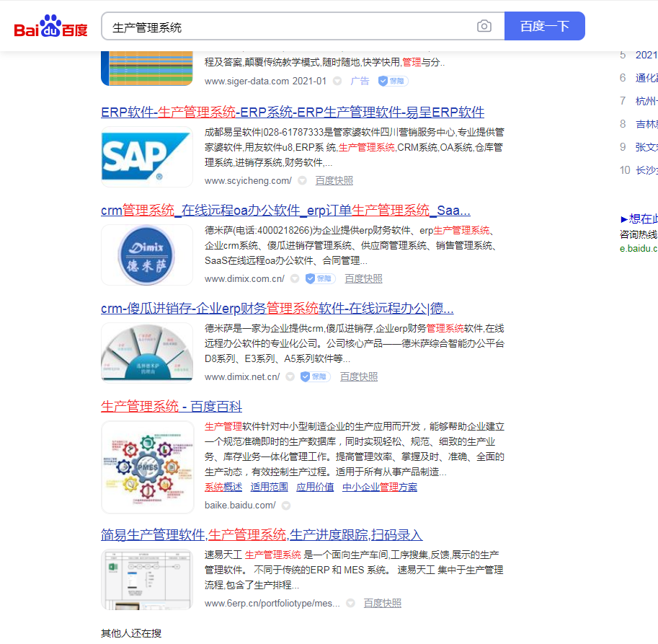Screen dimensions: 658x644
Task: Open the siger-data.com result thumbnail
Action: [147, 68]
